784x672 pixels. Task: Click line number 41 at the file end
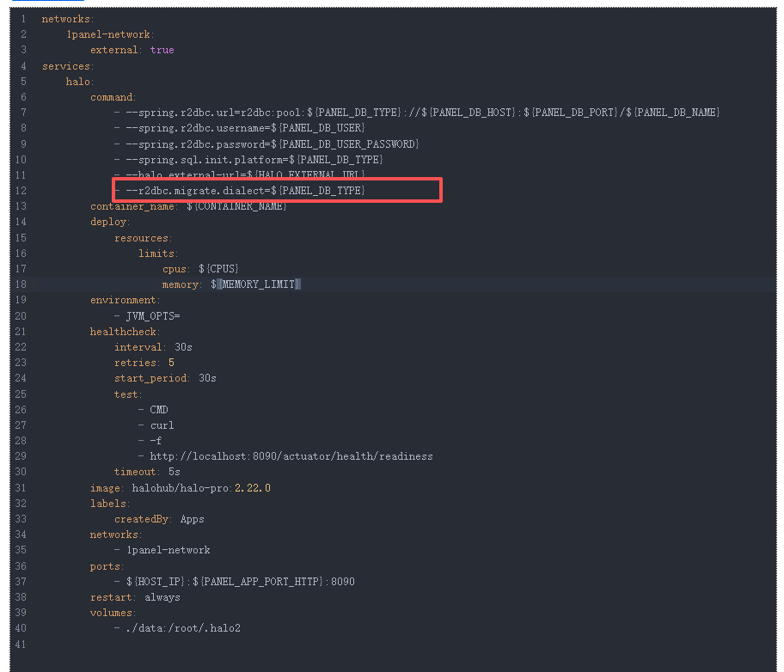tap(21, 644)
